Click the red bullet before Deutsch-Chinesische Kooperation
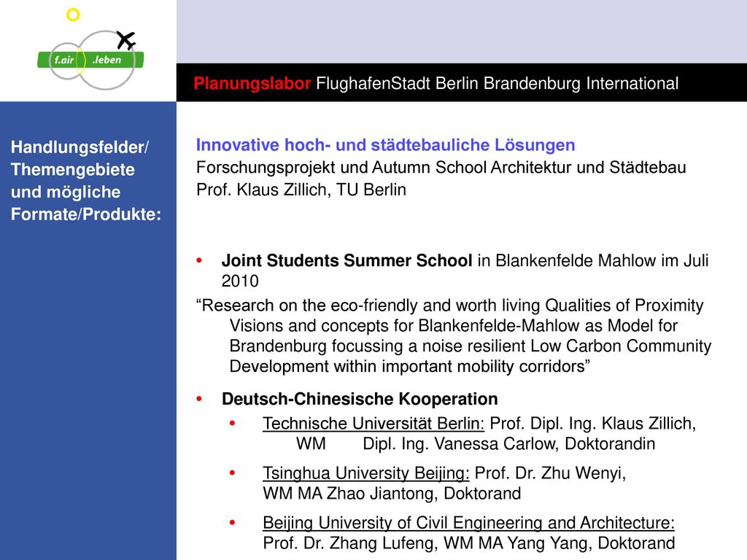This screenshot has width=747, height=560. pos(199,399)
